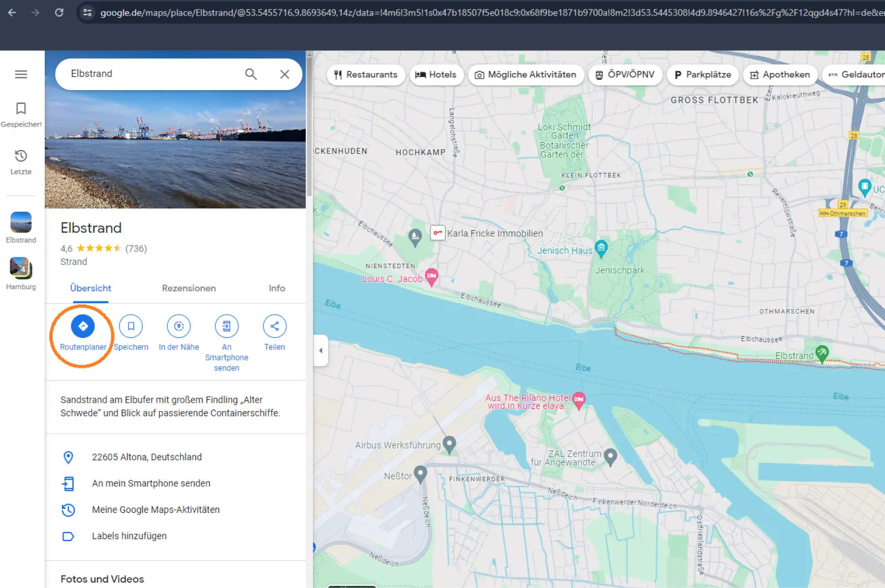Open the 736 reviews count link
The image size is (885, 588).
136,248
